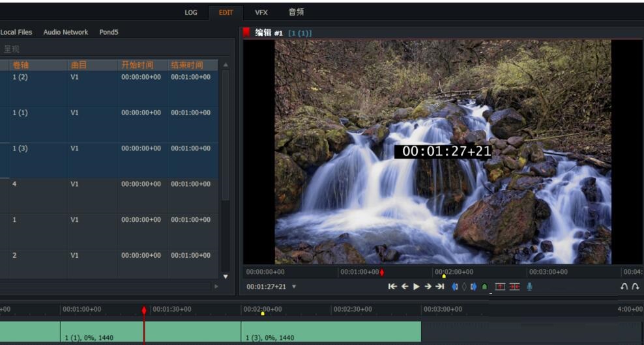644x345 pixels.
Task: Step back one frame in viewer
Action: 405,286
